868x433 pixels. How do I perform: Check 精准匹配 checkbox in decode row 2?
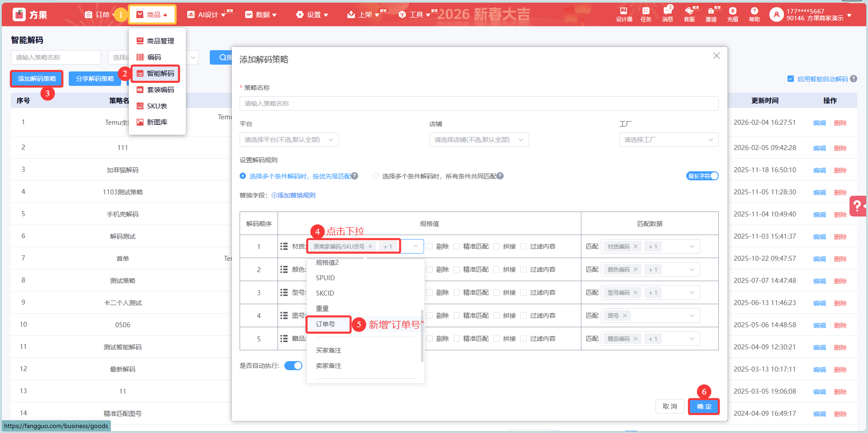(457, 269)
